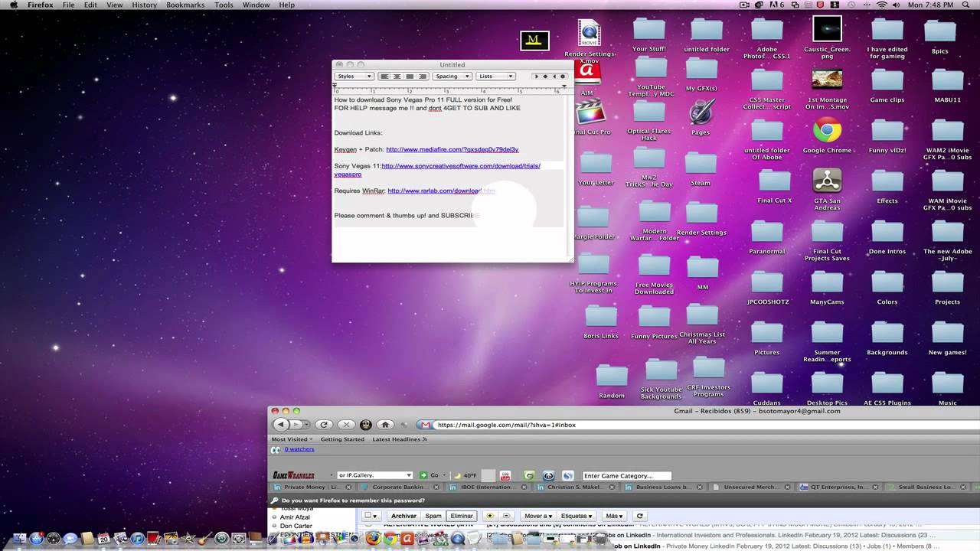The height and width of the screenshot is (551, 980).
Task: Open Google Chrome desktop icon
Action: click(827, 131)
